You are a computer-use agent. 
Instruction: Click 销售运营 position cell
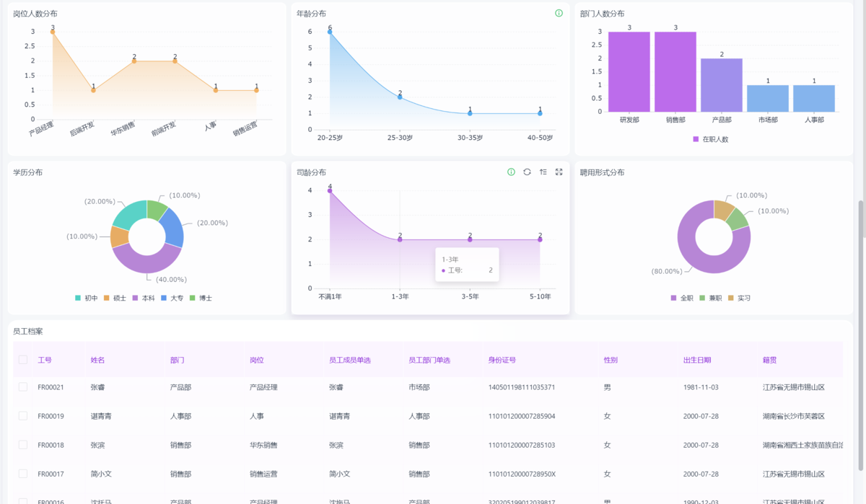(x=263, y=474)
